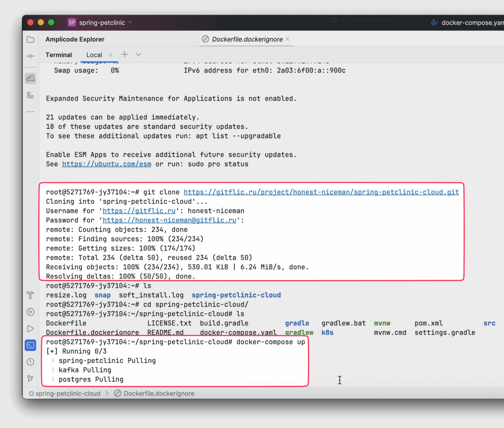Click the k8s directory name

pos(328,332)
